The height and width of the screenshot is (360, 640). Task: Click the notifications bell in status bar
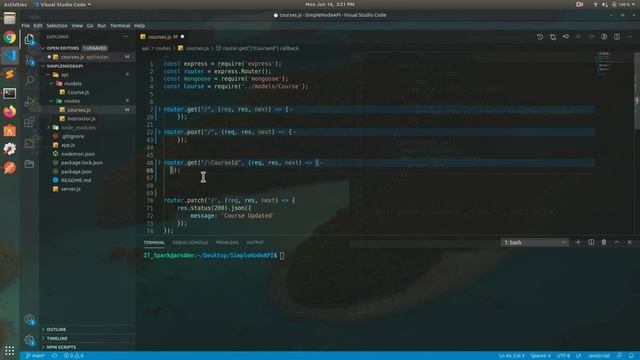[631, 356]
